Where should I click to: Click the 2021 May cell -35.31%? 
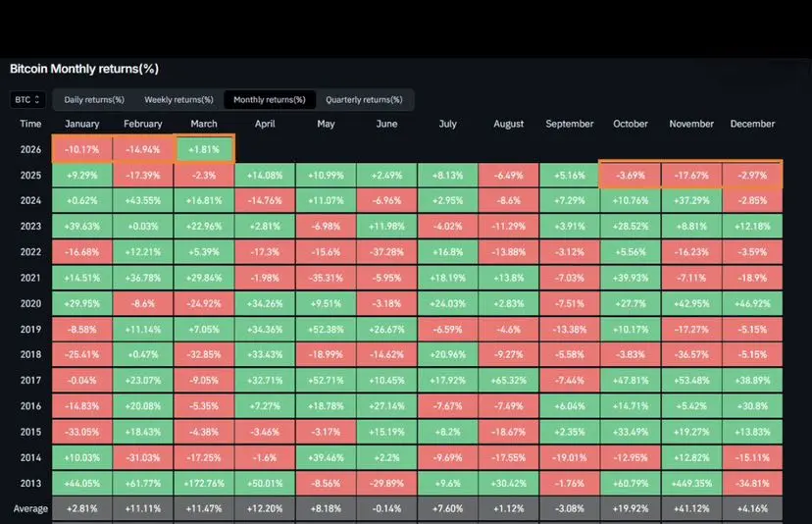point(326,278)
